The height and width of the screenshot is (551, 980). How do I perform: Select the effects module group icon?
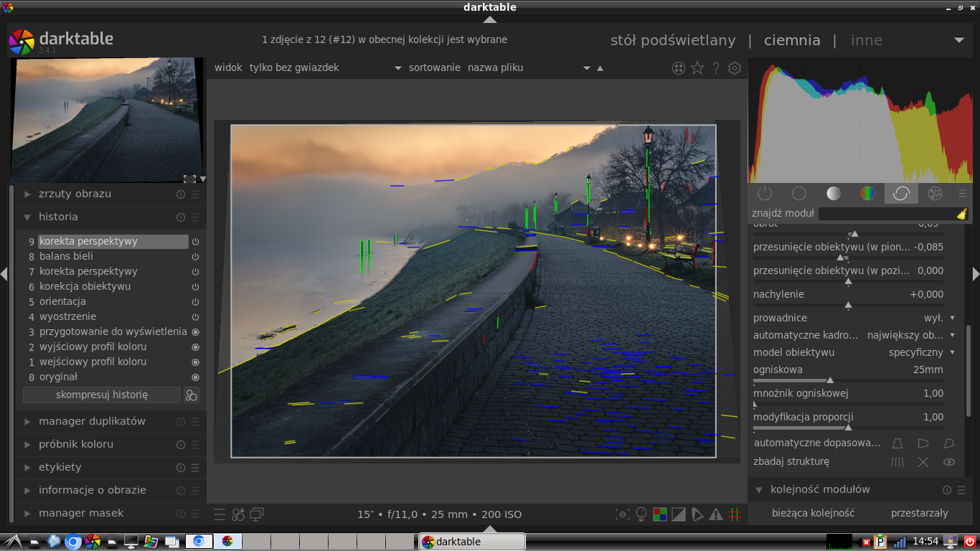point(935,193)
